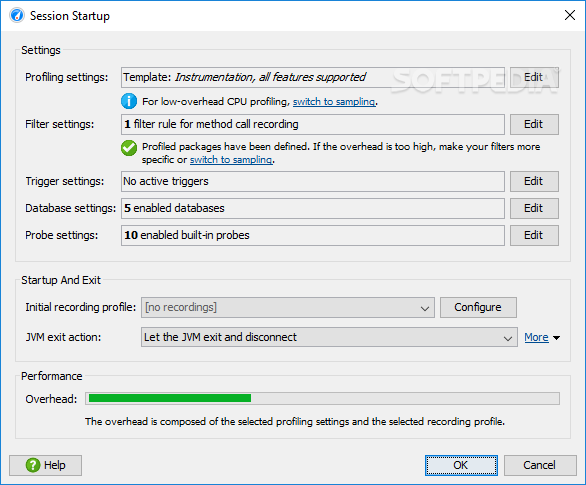Cancel the session startup

(x=540, y=465)
